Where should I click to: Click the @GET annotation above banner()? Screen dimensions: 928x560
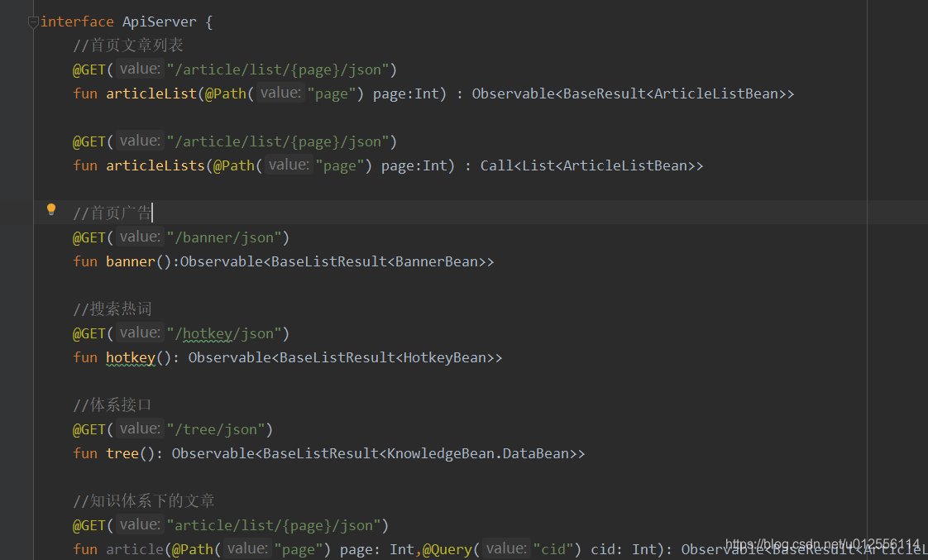tap(88, 237)
